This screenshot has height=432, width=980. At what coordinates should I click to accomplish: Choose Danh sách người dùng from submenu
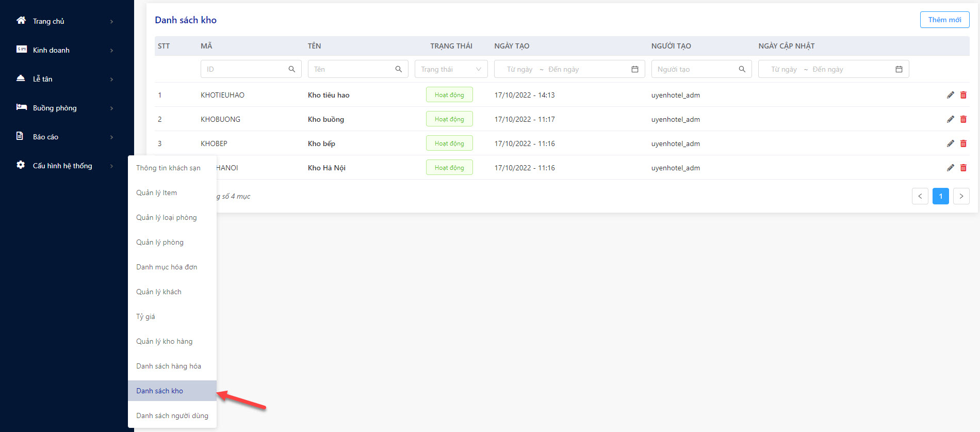point(172,415)
